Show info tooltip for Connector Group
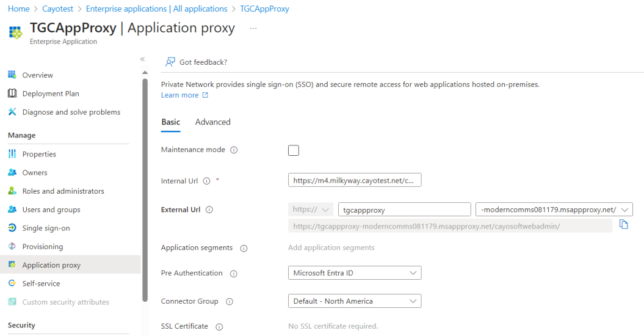 tap(230, 301)
